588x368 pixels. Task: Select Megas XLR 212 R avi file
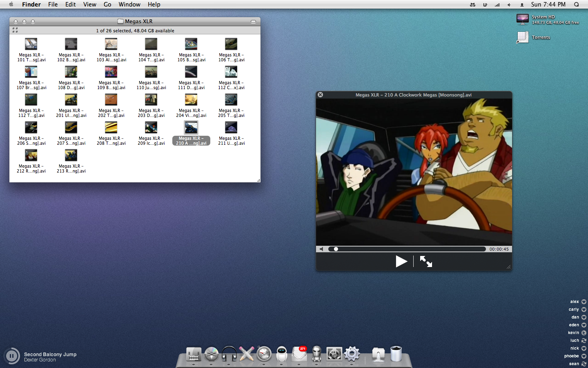[31, 162]
